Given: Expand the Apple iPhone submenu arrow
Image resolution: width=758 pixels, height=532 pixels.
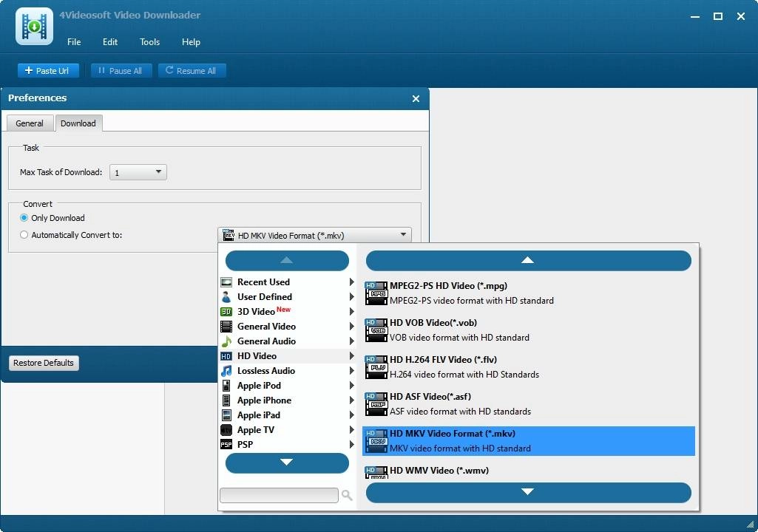Looking at the screenshot, I should tap(351, 400).
